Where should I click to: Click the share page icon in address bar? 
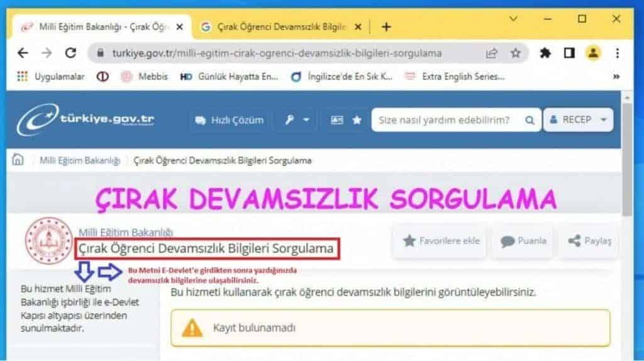tap(492, 53)
